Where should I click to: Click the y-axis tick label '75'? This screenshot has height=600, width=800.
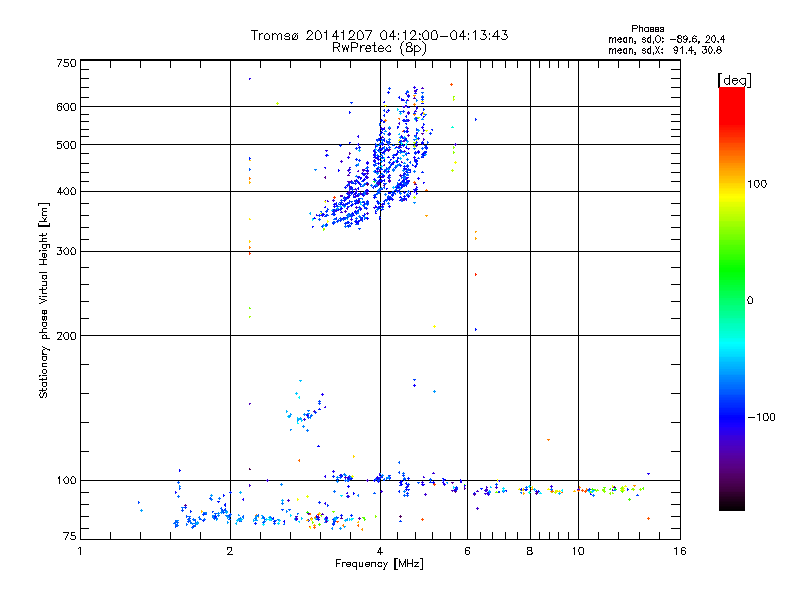click(x=70, y=536)
